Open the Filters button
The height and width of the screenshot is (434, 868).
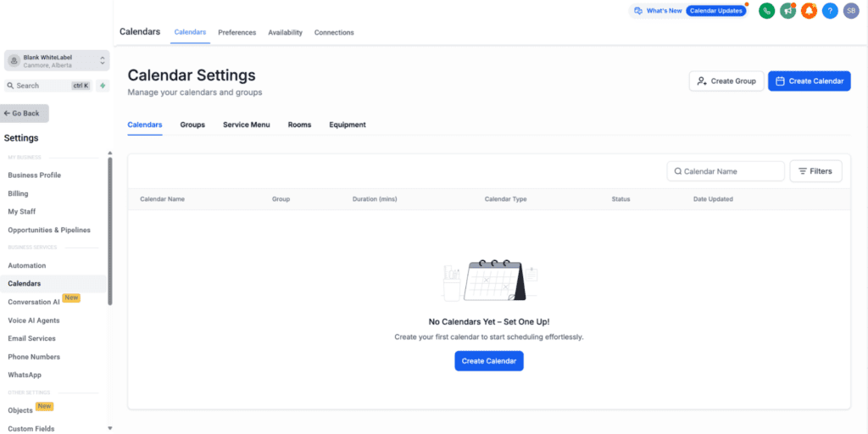click(815, 171)
